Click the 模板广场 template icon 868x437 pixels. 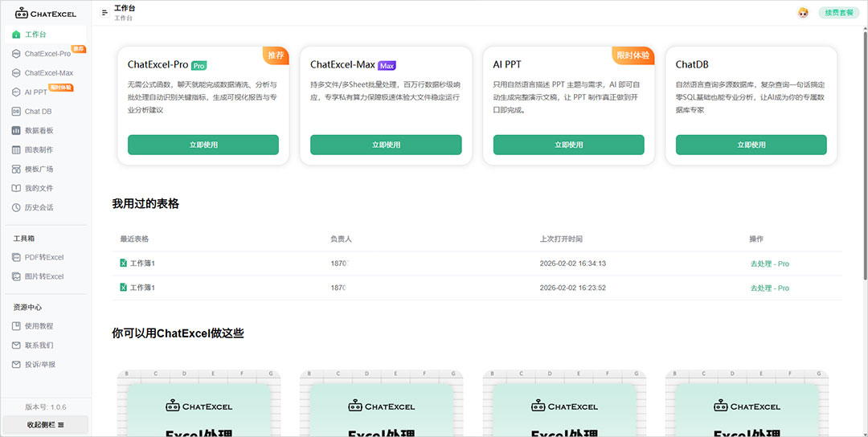(16, 169)
